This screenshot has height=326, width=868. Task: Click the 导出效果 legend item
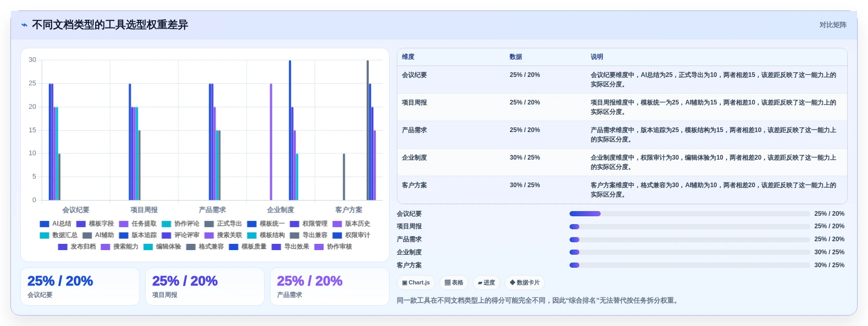coord(290,247)
